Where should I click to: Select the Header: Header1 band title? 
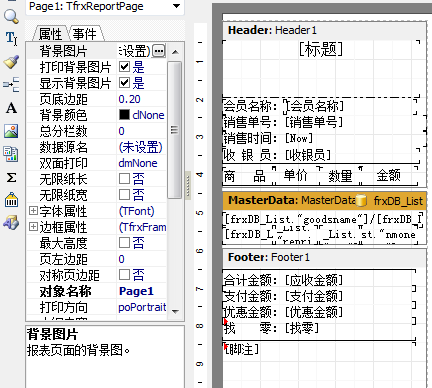[272, 30]
